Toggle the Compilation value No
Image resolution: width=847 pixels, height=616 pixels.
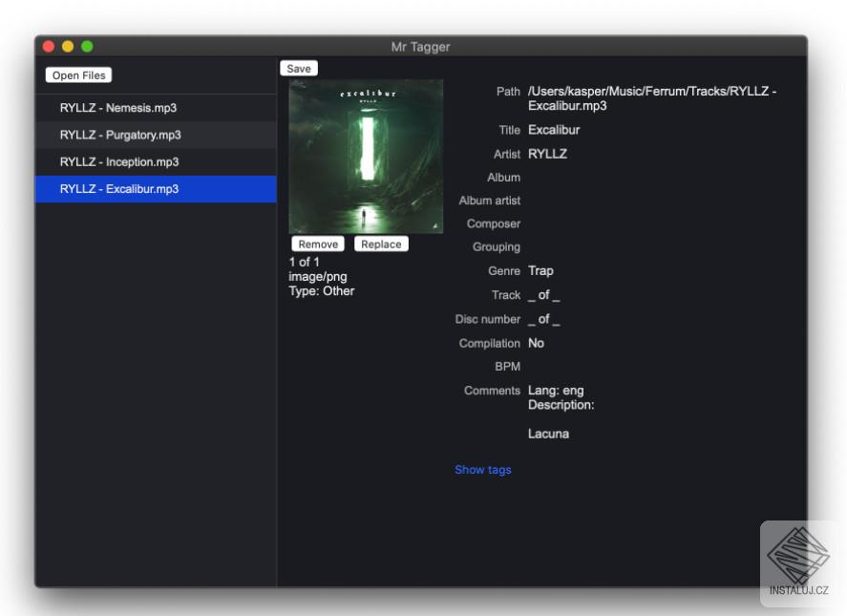pyautogui.click(x=536, y=343)
